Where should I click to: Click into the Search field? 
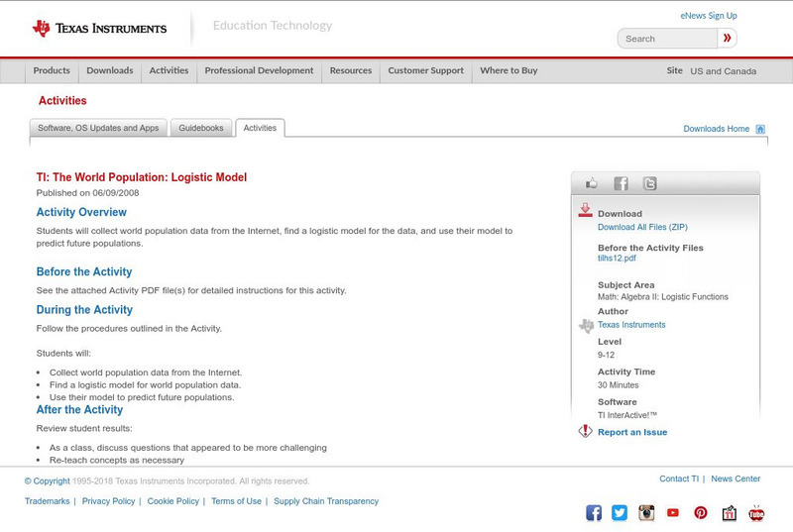(x=667, y=39)
